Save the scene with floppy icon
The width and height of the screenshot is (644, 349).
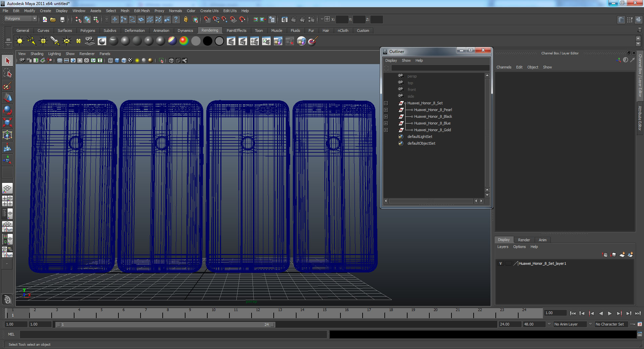(62, 19)
